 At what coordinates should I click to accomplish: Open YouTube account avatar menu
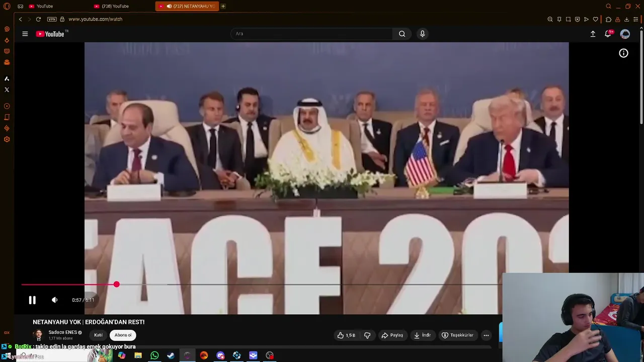tap(625, 34)
